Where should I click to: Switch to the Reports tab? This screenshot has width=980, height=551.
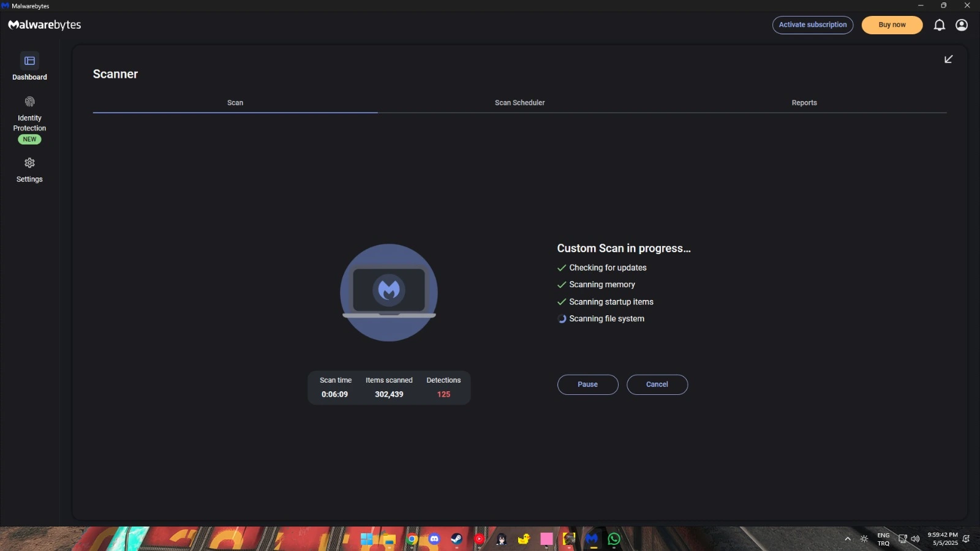pyautogui.click(x=804, y=103)
